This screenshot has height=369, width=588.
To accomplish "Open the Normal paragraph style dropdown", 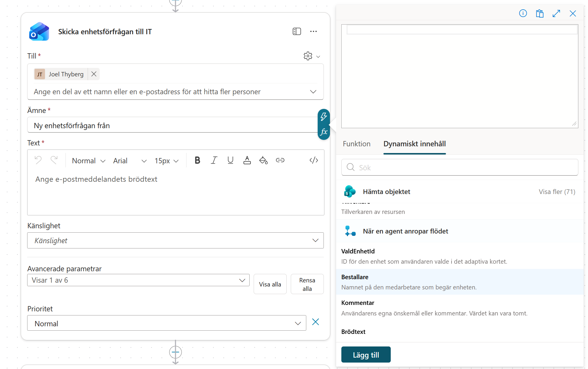I will pyautogui.click(x=89, y=161).
